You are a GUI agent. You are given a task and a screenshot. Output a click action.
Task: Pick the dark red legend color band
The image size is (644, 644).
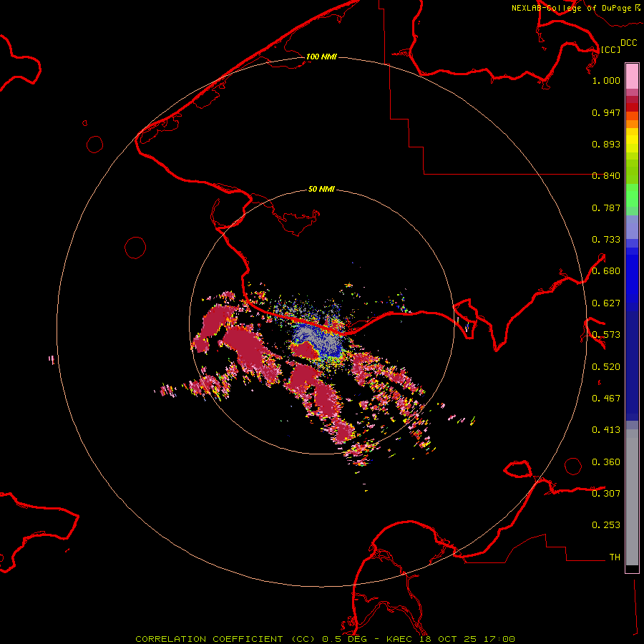[x=632, y=99]
